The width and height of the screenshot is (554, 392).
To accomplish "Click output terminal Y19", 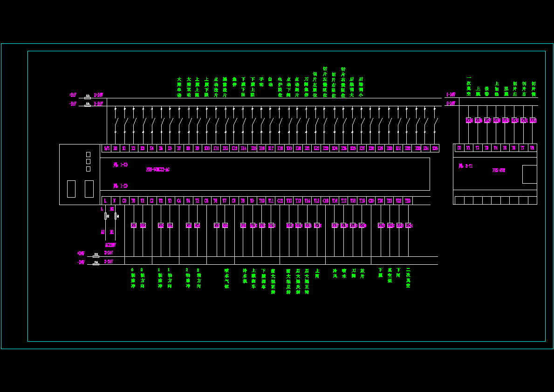I will (362, 201).
